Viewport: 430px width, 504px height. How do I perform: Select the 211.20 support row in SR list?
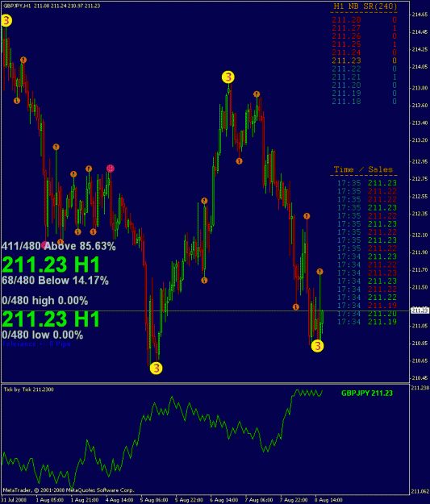click(364, 85)
